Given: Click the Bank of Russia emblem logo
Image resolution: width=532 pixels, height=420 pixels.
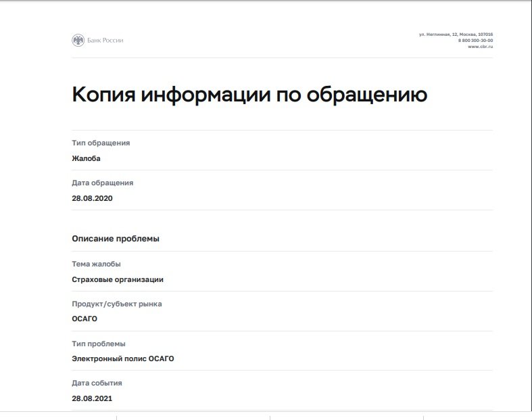Looking at the screenshot, I should (x=78, y=41).
